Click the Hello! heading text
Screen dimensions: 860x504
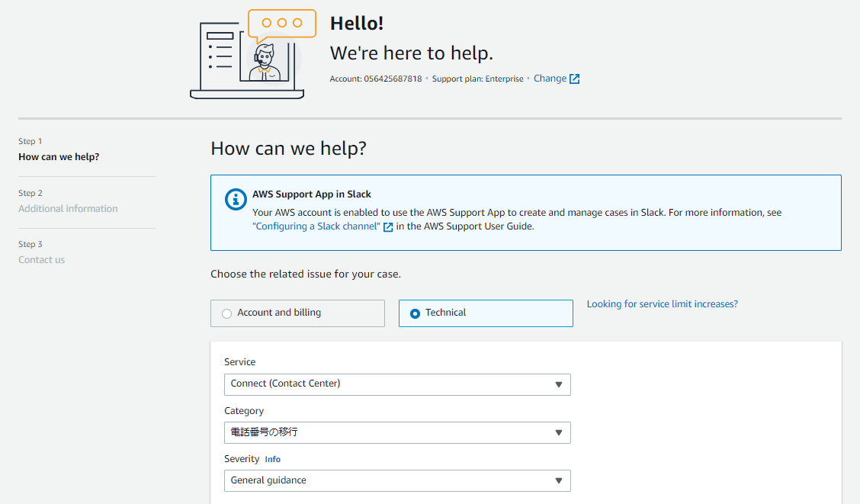click(357, 24)
